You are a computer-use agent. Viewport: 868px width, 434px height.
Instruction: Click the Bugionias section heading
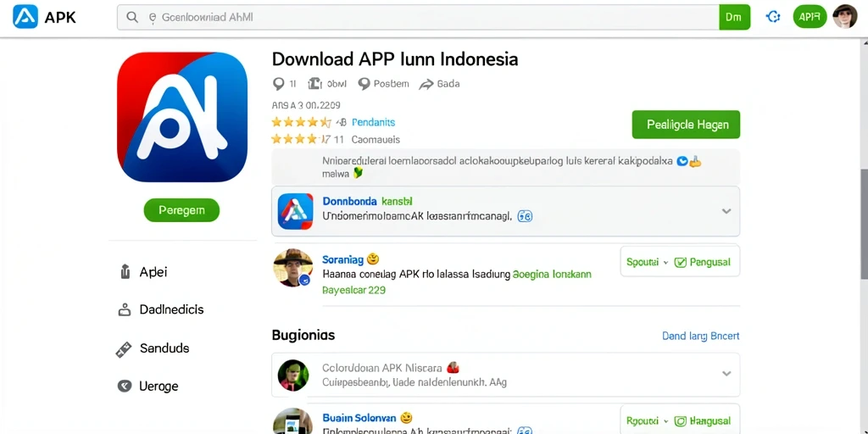click(303, 335)
